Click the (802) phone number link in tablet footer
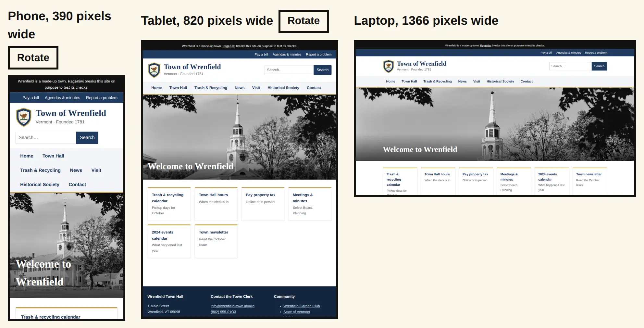The image size is (644, 328). (x=223, y=312)
